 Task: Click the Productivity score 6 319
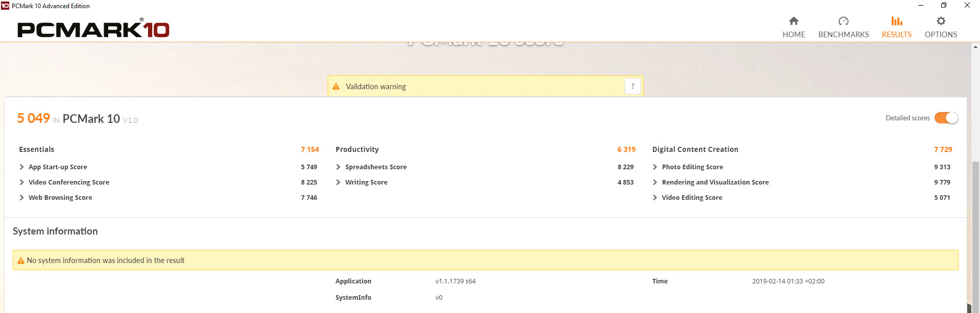click(626, 149)
